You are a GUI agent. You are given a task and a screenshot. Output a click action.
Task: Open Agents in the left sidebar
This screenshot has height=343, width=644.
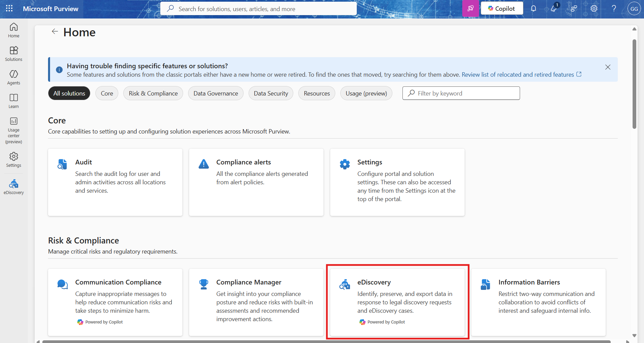tap(14, 77)
